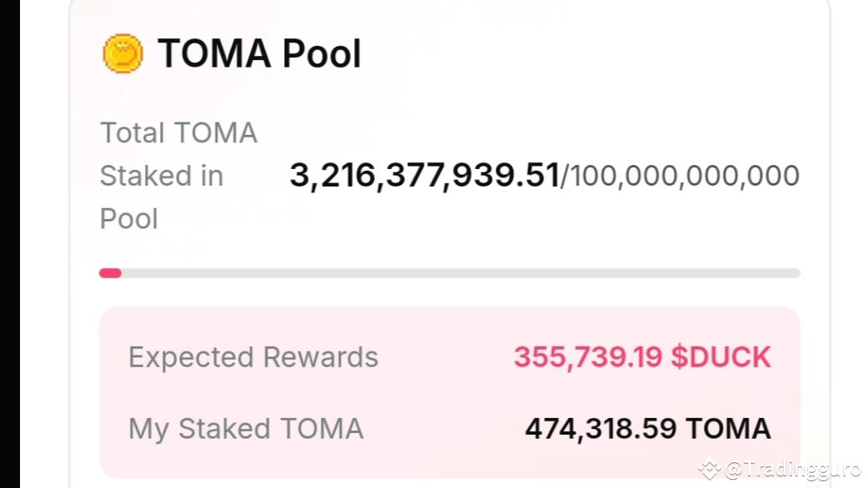Image resolution: width=868 pixels, height=488 pixels.
Task: Click the 355,739.19 $DUCK reward value
Action: 642,356
